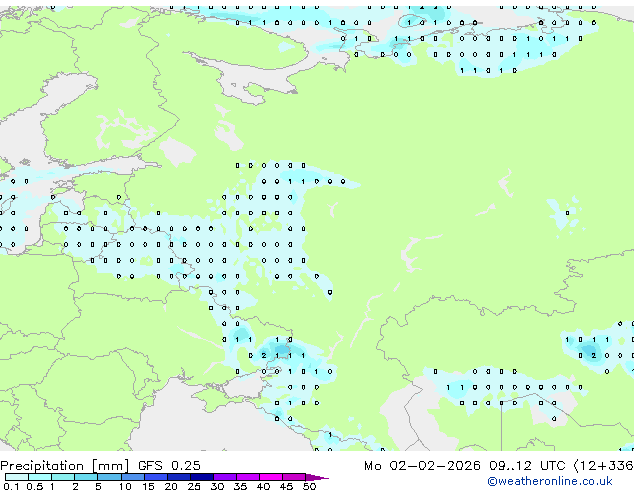Select the 0.5–1 mm legend swatch
Image resolution: width=634 pixels, height=490 pixels.
(x=40, y=477)
